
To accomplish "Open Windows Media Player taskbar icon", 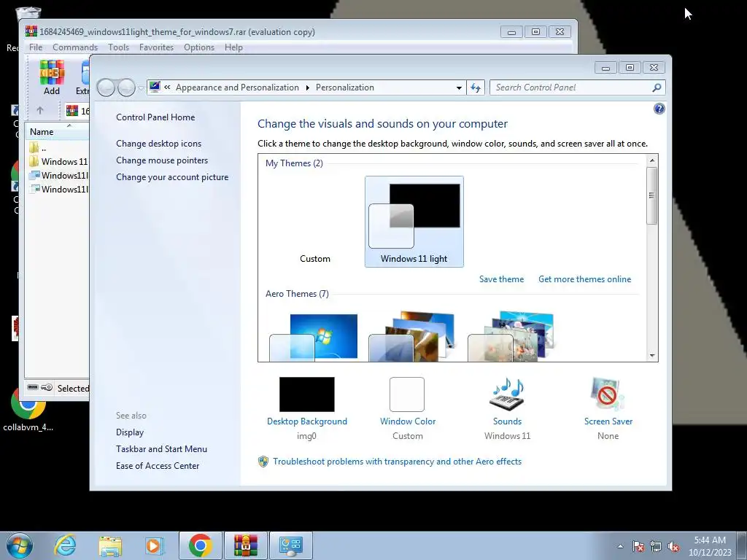I will [x=155, y=545].
